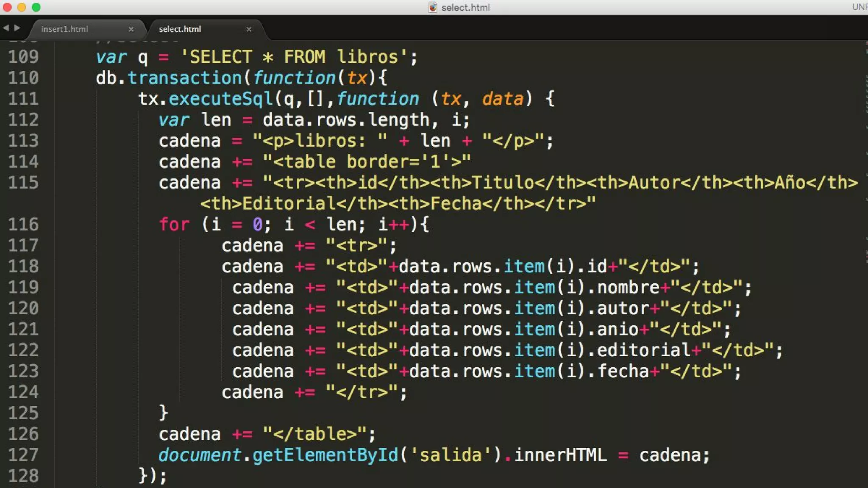Viewport: 868px width, 488px height.
Task: Click the red window close button
Action: [7, 7]
